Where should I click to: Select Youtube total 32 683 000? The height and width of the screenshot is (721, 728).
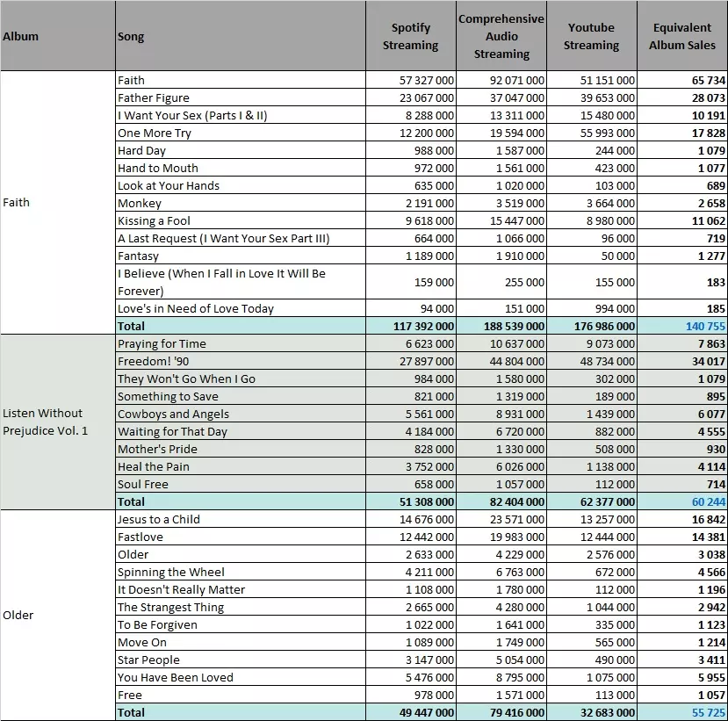point(592,712)
